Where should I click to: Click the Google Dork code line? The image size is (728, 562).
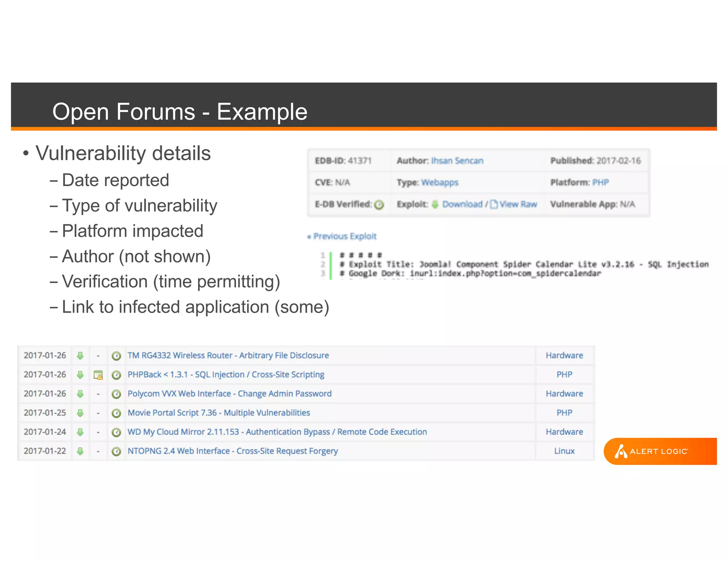[470, 274]
